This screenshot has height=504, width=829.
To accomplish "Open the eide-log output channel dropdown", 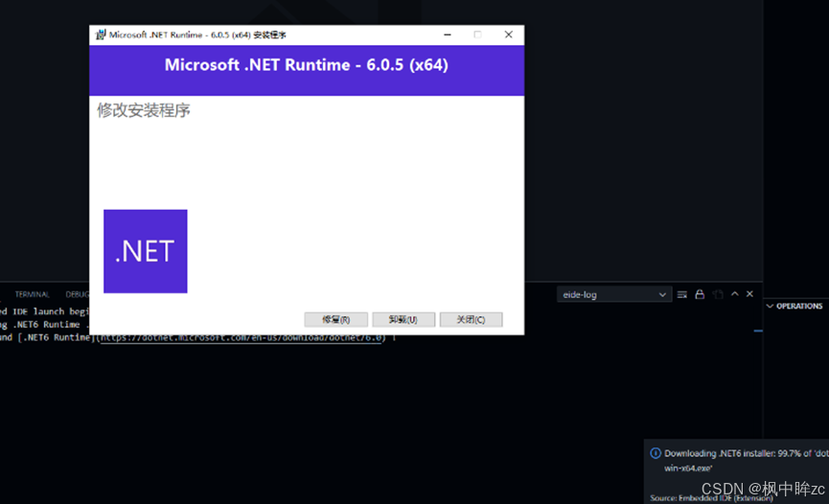I will 613,294.
